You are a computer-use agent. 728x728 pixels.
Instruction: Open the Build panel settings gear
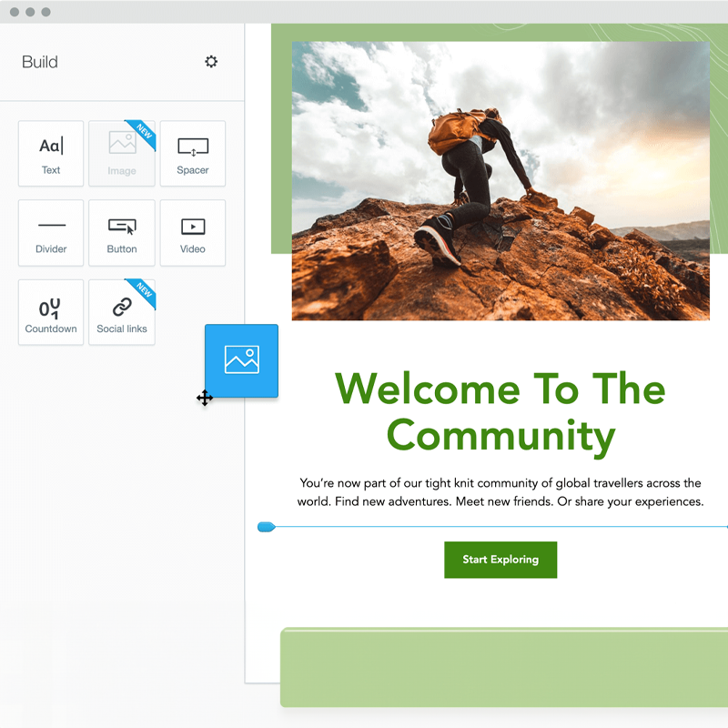211,62
